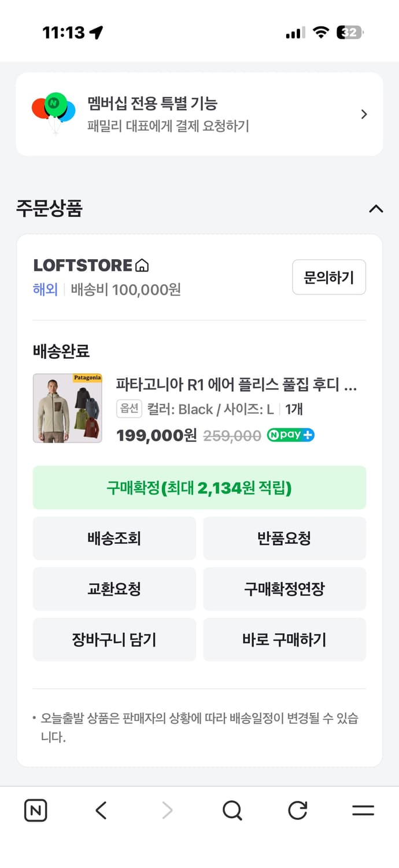Viewport: 399px width, 868px height.
Task: Open the Patagonia product thumbnail image
Action: 67,408
